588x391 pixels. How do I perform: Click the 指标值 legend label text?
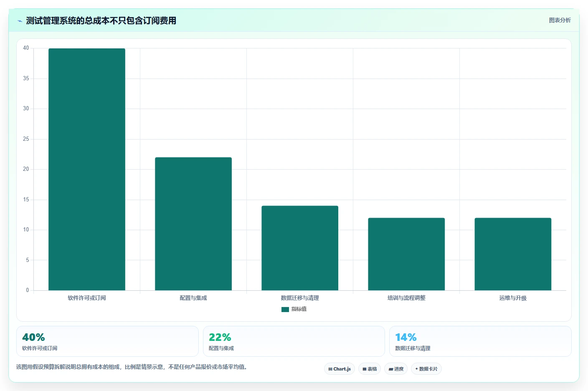(299, 309)
